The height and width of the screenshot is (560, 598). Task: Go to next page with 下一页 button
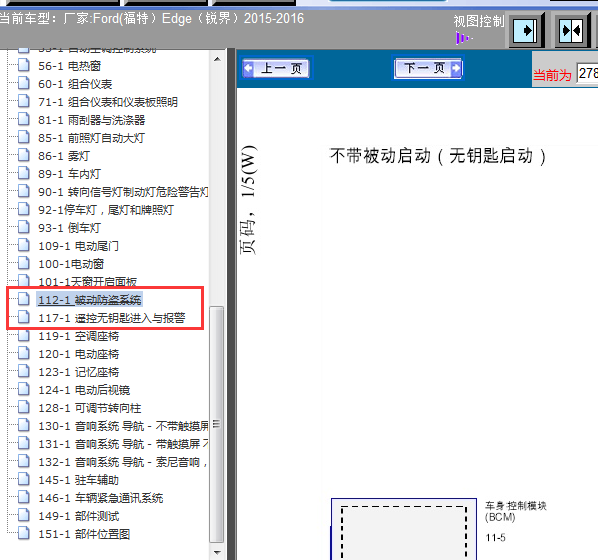[x=428, y=69]
